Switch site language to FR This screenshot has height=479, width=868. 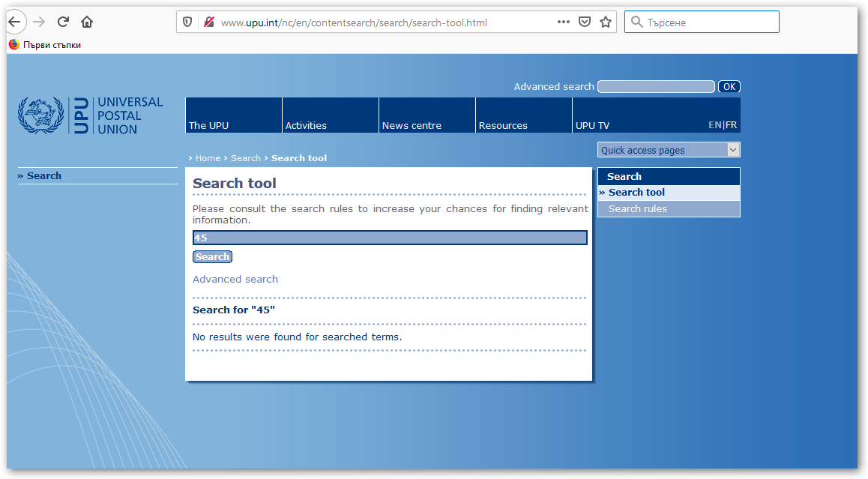[732, 125]
